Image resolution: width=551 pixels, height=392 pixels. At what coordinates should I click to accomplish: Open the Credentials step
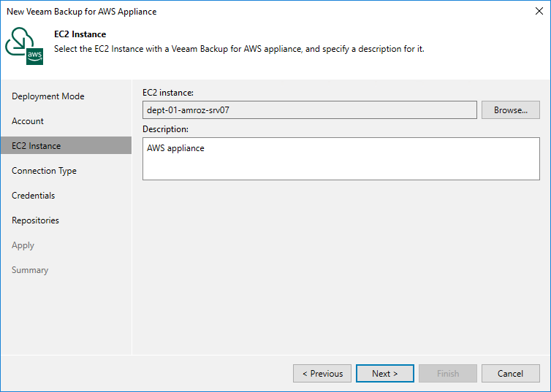[x=34, y=196]
